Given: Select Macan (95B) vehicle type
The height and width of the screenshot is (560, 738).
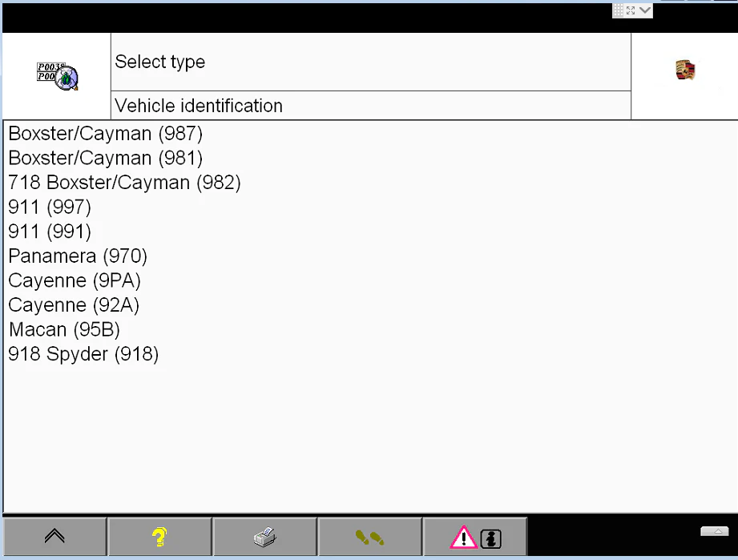Looking at the screenshot, I should [x=64, y=329].
